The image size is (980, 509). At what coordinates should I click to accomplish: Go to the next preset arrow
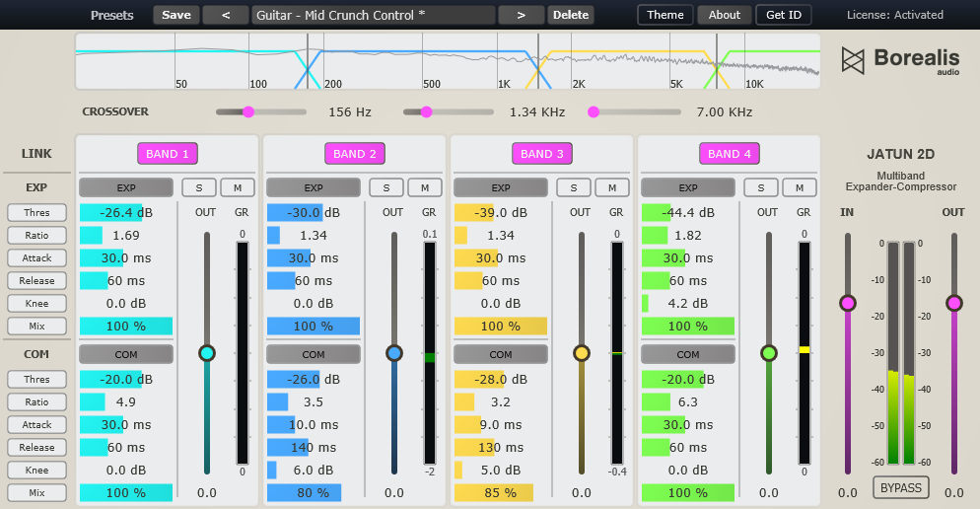522,15
